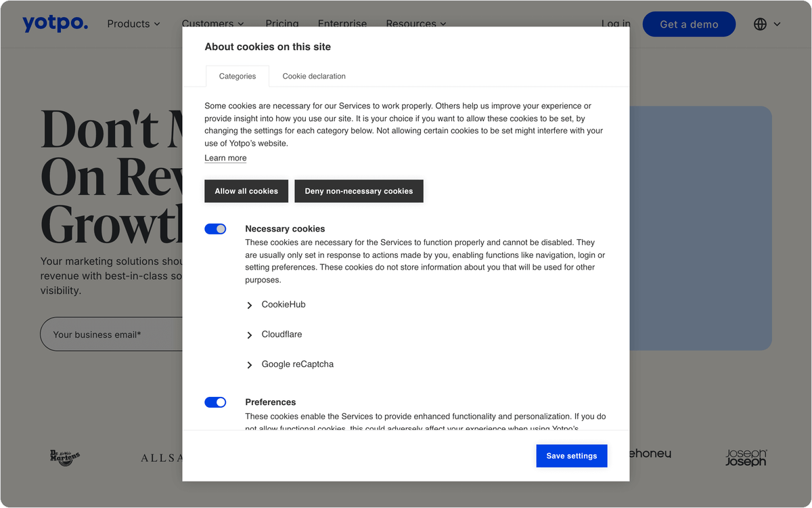Viewport: 812px width, 508px height.
Task: Click the Save settings button
Action: [x=572, y=456]
